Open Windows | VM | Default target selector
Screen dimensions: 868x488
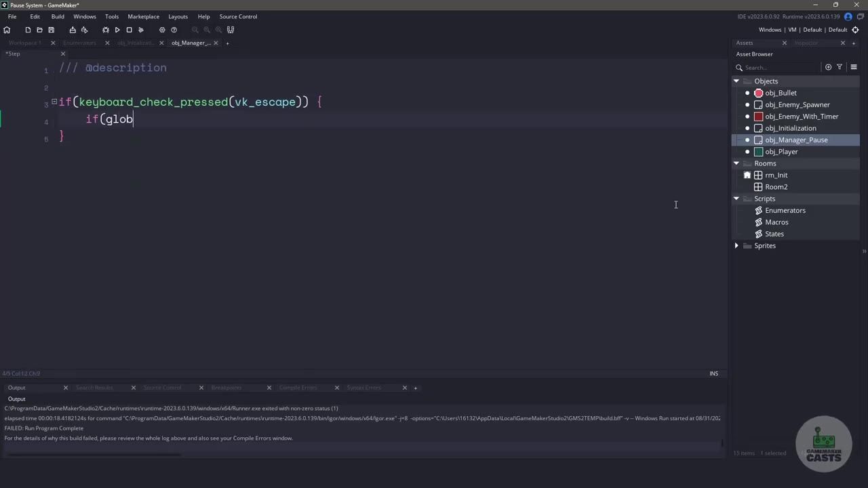[803, 30]
